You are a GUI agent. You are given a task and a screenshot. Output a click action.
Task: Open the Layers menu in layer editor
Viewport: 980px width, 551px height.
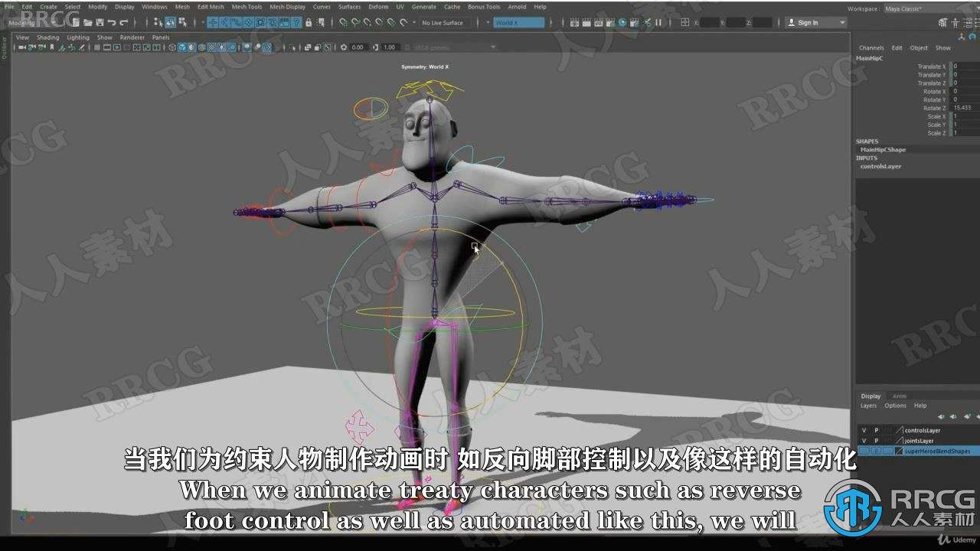pyautogui.click(x=869, y=406)
